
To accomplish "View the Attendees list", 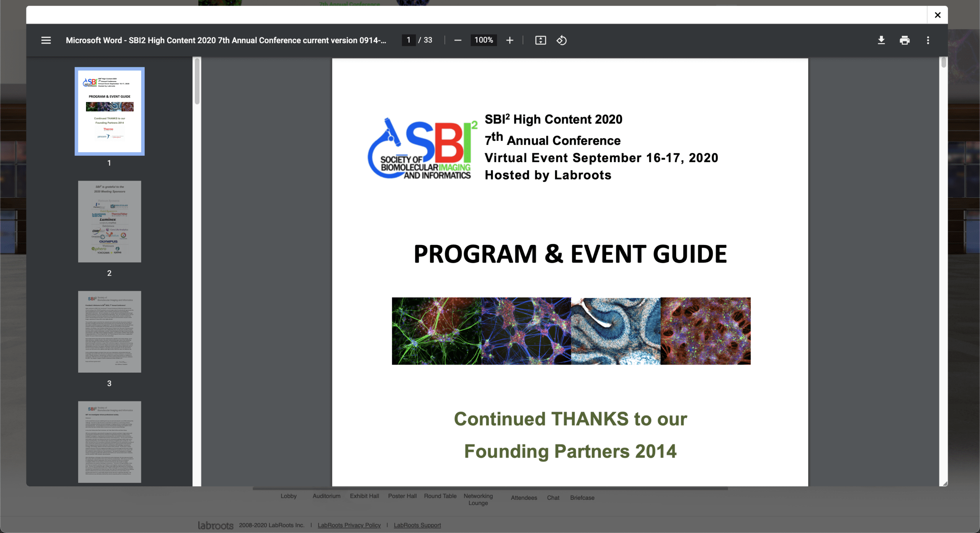I will (x=524, y=498).
